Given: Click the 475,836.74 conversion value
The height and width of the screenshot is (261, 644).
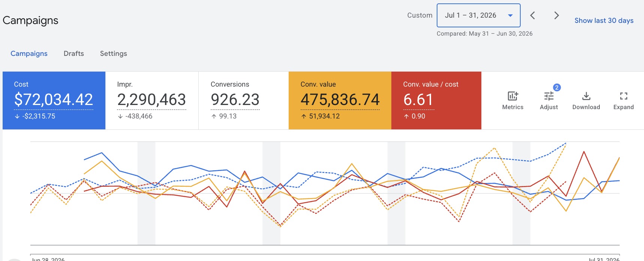Looking at the screenshot, I should click(x=340, y=100).
